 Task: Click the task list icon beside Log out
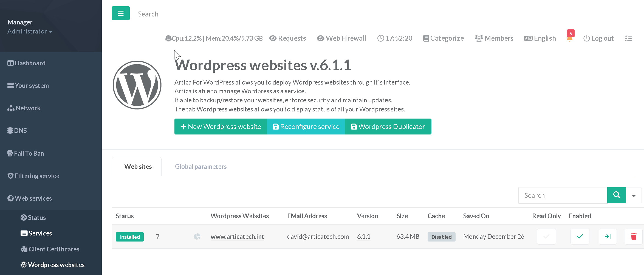(628, 38)
